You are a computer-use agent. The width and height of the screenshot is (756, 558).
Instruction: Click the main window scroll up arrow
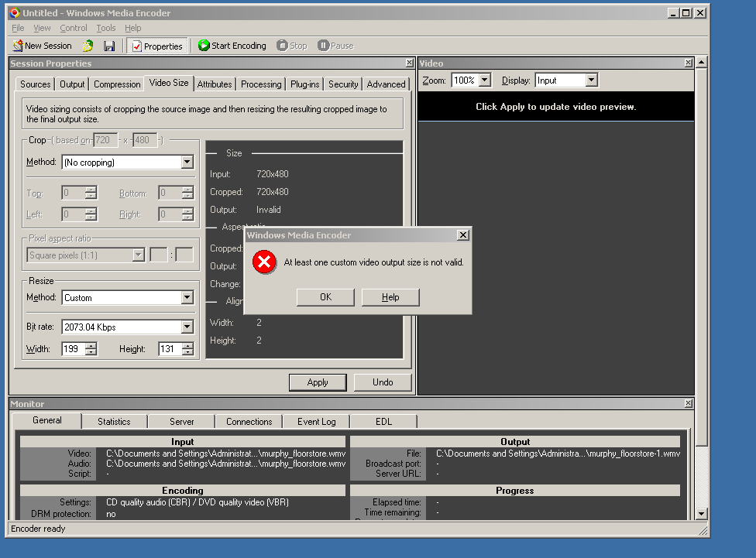702,62
